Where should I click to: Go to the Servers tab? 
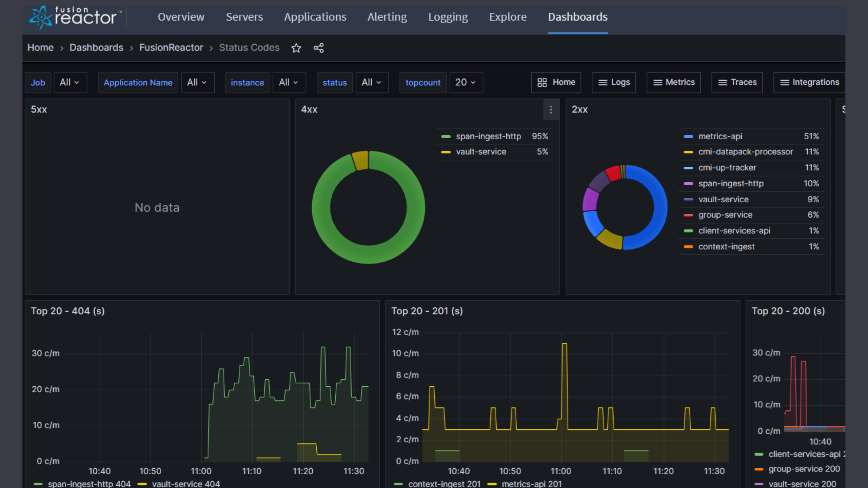(244, 17)
